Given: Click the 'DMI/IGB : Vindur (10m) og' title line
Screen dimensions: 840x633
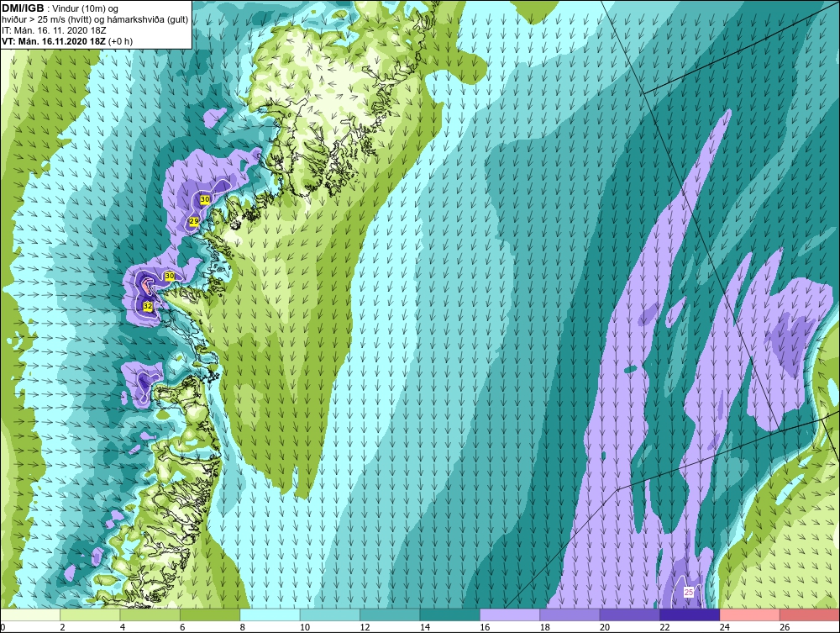Looking at the screenshot, I should pyautogui.click(x=60, y=8).
